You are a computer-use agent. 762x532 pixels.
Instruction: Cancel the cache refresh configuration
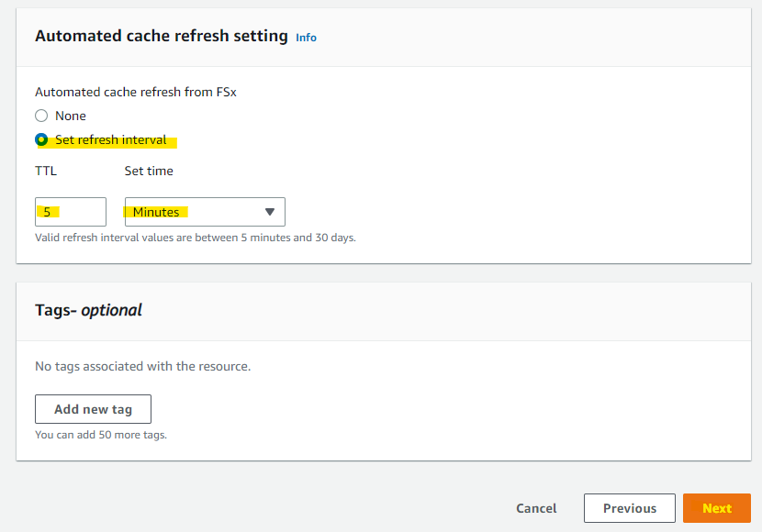tap(536, 508)
